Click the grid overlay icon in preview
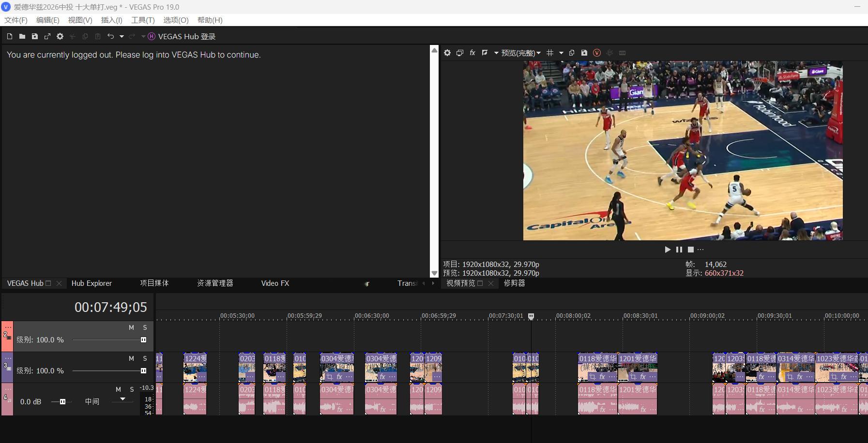 [550, 53]
